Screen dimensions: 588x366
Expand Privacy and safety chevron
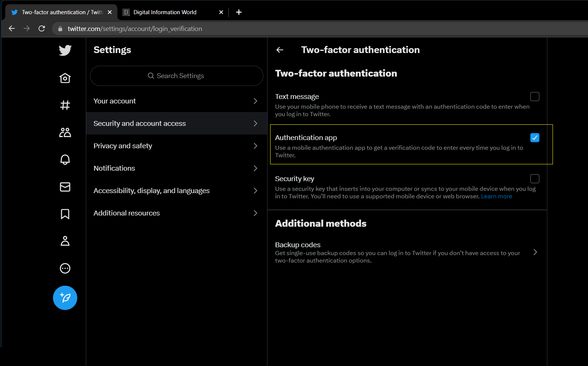(255, 146)
